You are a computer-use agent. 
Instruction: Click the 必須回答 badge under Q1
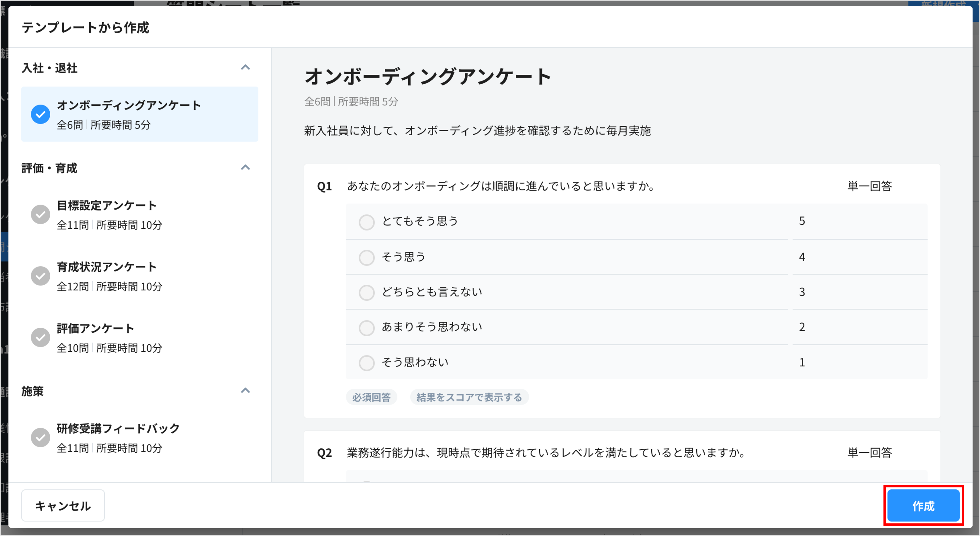372,397
